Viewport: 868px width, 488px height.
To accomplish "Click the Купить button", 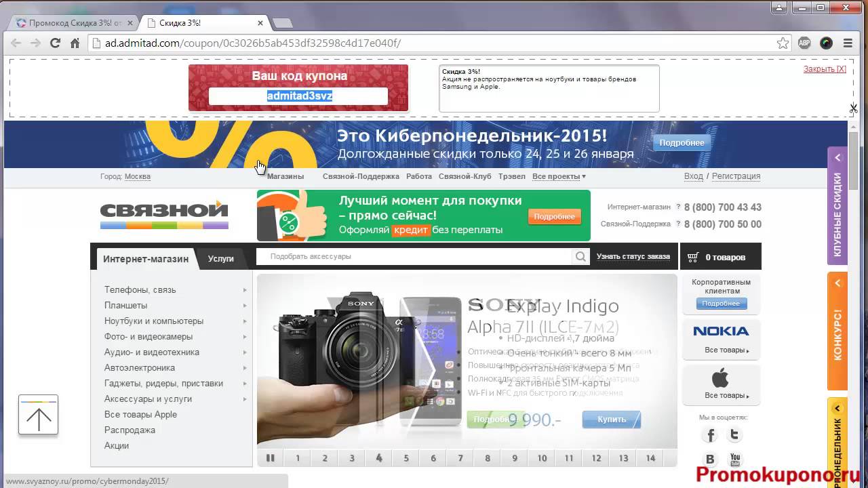I will click(612, 419).
